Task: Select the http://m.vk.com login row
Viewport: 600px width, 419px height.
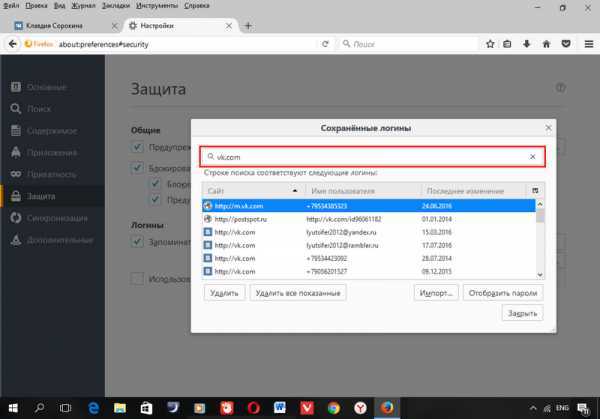Action: [x=369, y=206]
